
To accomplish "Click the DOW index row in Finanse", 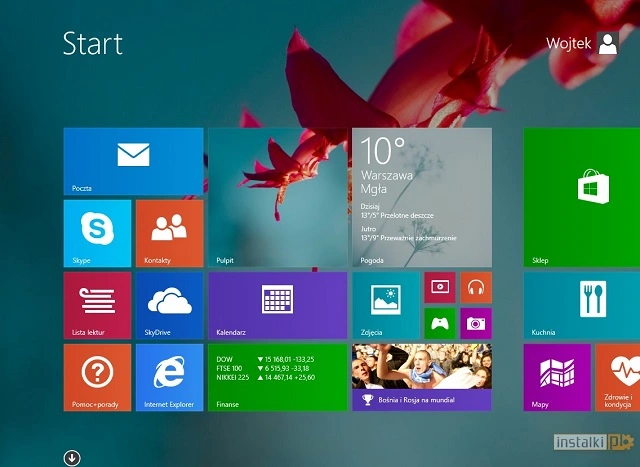I will 265,359.
